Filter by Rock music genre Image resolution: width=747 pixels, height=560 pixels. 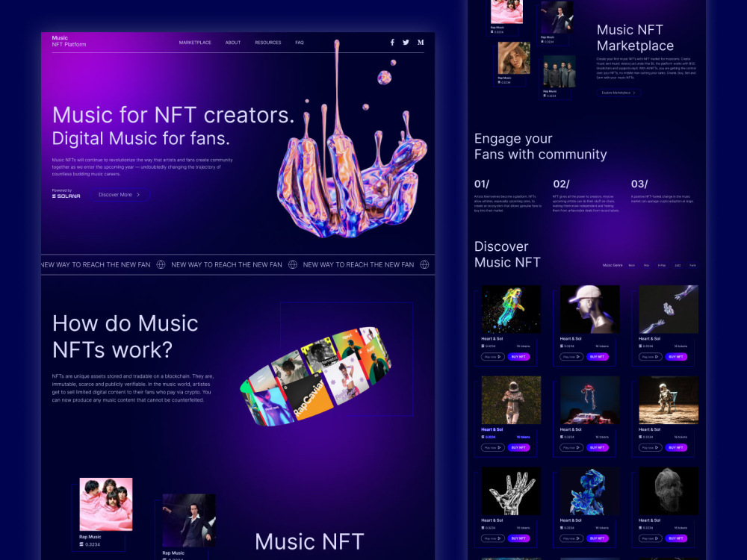(632, 265)
